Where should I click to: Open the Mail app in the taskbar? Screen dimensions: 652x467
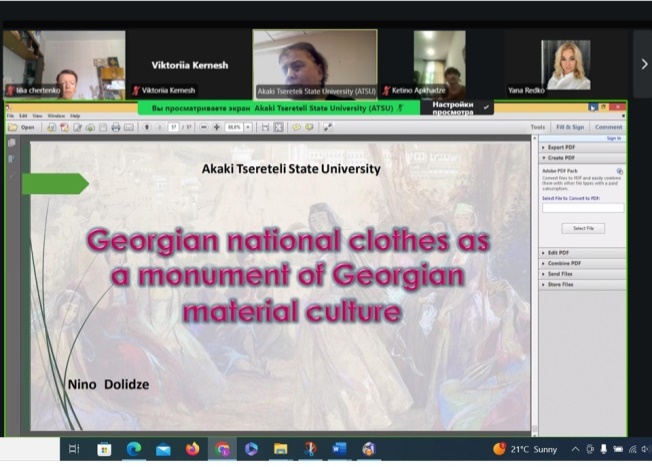click(x=163, y=450)
